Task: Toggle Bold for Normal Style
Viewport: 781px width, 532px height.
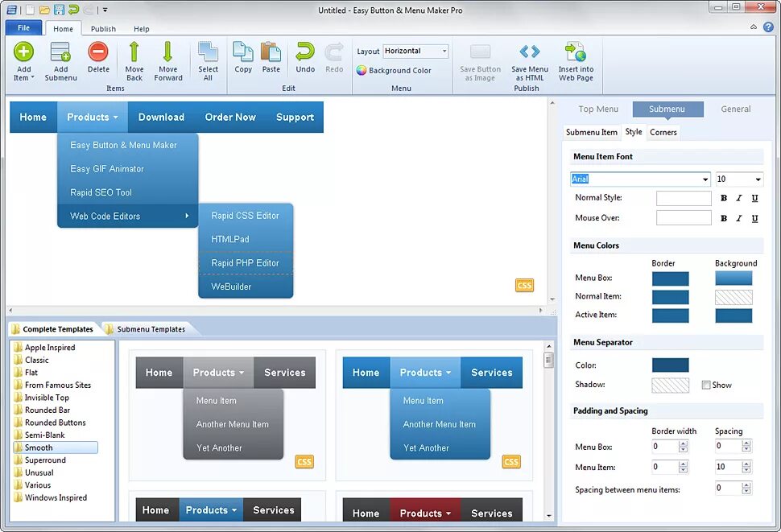Action: 724,198
